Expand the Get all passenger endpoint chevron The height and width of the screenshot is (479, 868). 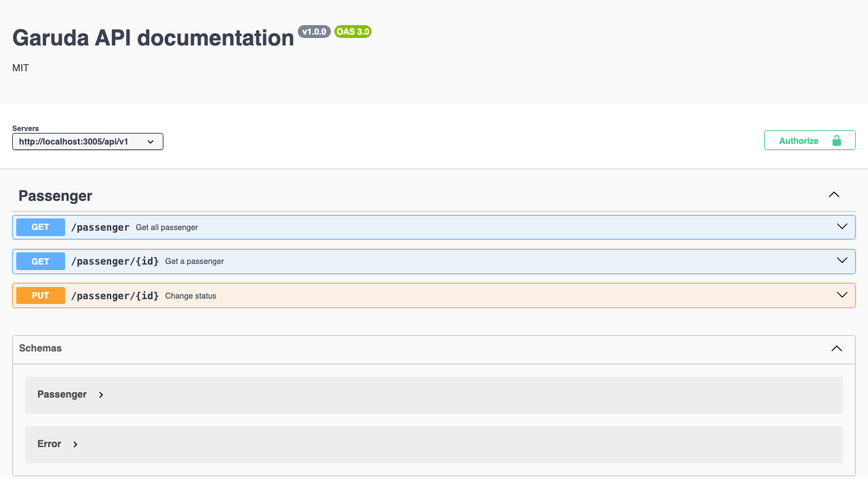pyautogui.click(x=842, y=227)
